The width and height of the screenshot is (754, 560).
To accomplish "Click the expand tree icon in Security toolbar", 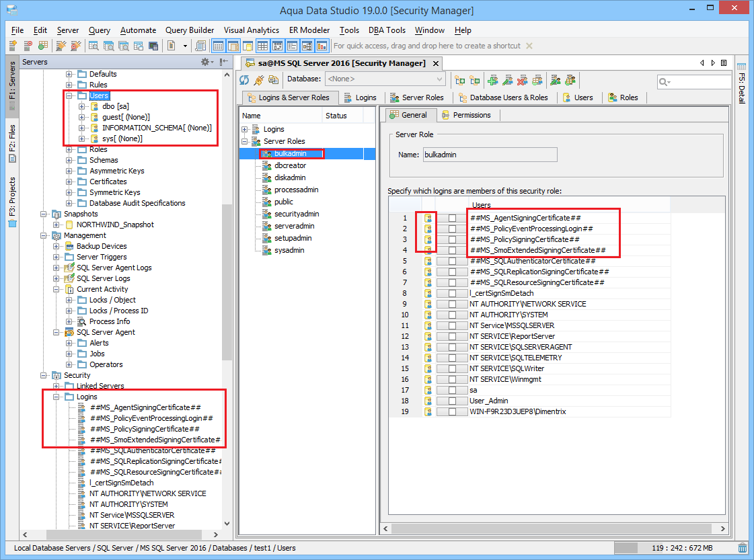I will tap(460, 80).
